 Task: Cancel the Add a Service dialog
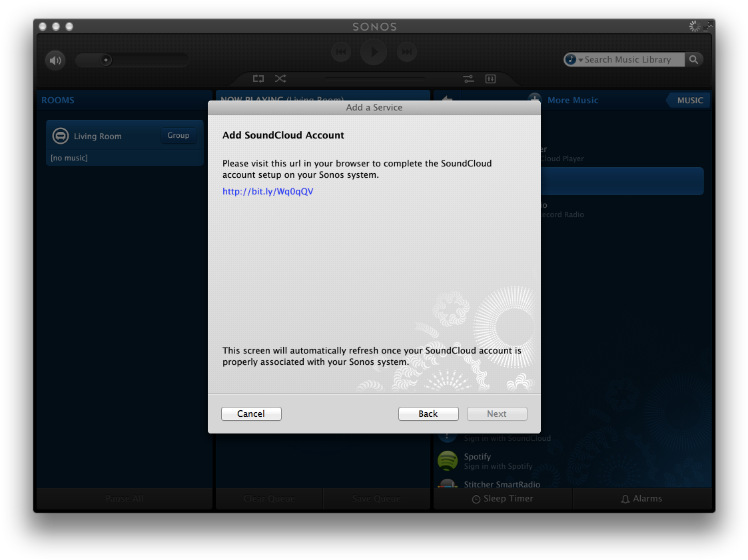tap(251, 414)
